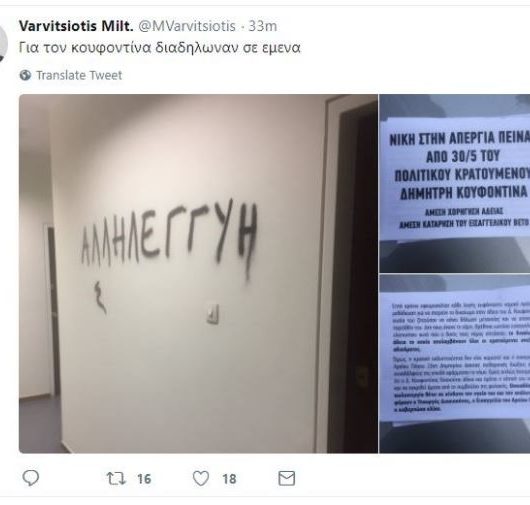This screenshot has width=530, height=505.
Task: Open the @MVarvitsiotis handle
Action: pyautogui.click(x=187, y=26)
